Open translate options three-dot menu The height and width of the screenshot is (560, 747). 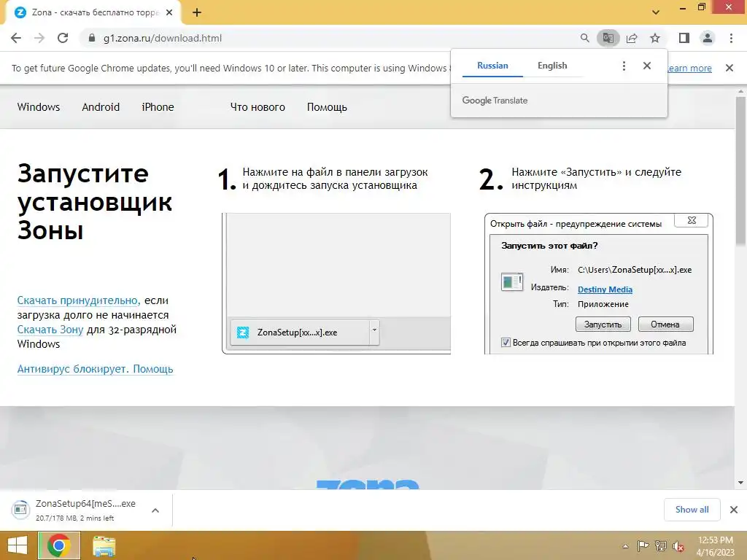pos(624,66)
